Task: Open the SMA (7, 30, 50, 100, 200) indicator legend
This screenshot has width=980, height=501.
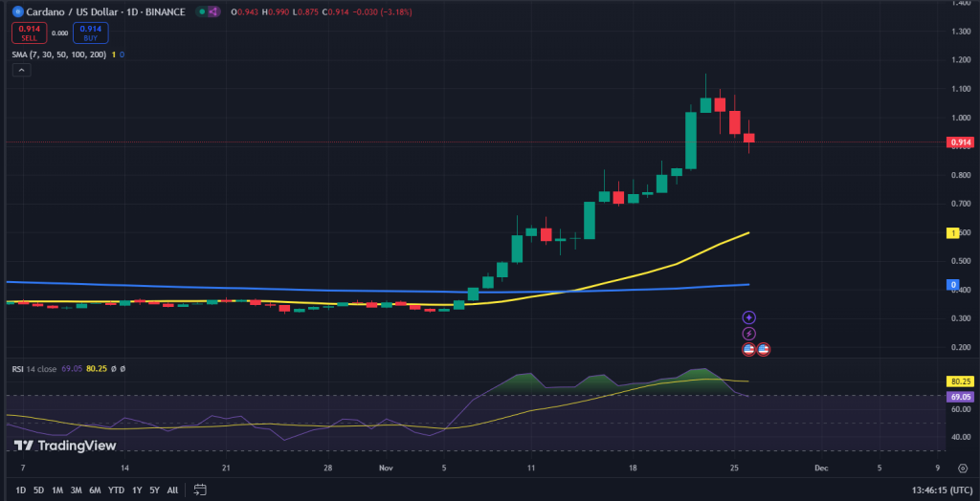Action: 60,54
